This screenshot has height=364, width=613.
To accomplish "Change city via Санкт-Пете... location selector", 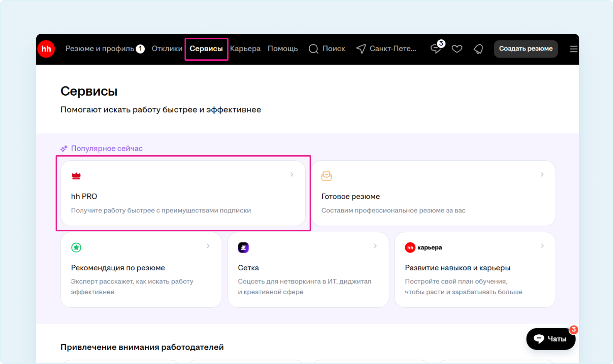I will pyautogui.click(x=386, y=49).
